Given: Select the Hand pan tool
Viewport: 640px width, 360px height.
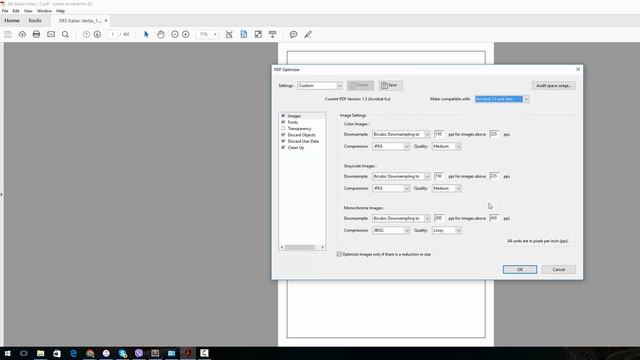Looking at the screenshot, I should click(x=161, y=35).
